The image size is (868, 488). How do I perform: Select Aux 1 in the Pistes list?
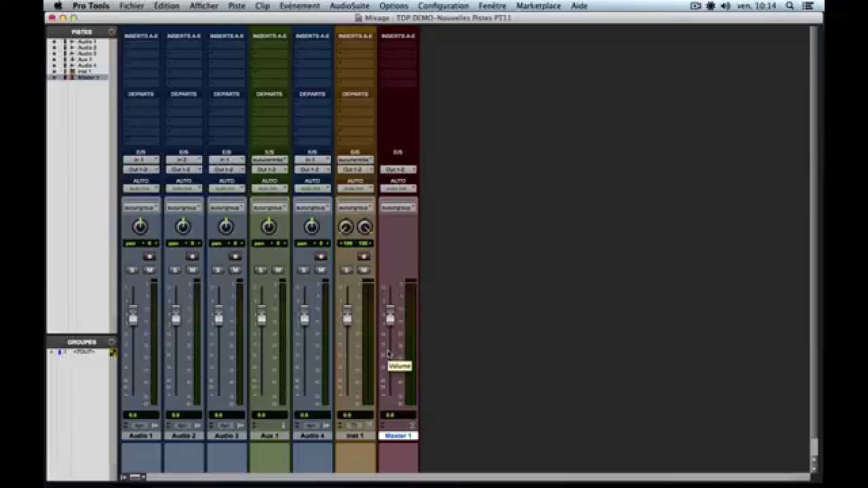pos(86,60)
